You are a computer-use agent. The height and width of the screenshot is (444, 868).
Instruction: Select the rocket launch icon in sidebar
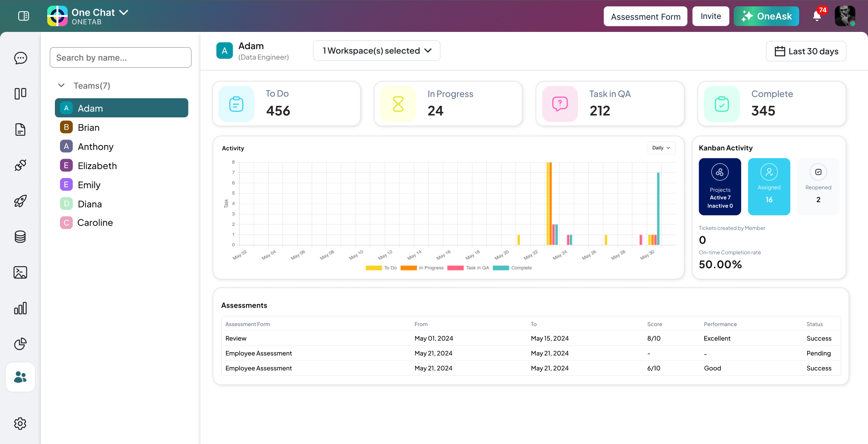(x=20, y=201)
